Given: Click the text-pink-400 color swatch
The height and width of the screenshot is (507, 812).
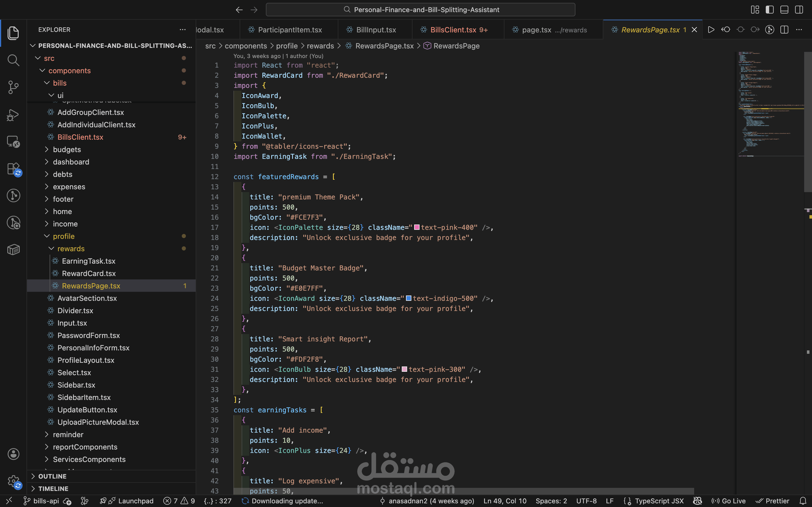Looking at the screenshot, I should pyautogui.click(x=417, y=227).
